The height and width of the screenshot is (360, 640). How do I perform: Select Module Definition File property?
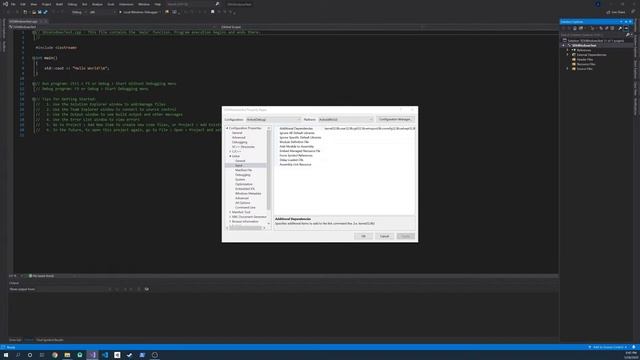point(294,142)
